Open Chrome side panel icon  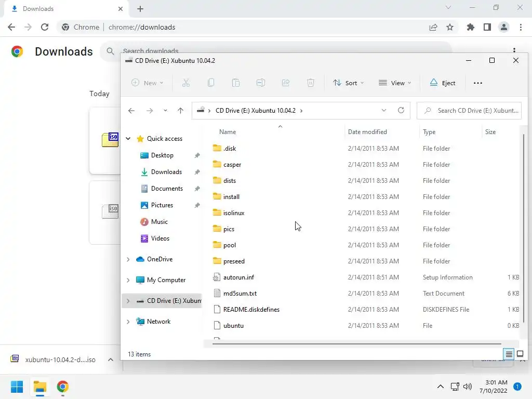487,27
